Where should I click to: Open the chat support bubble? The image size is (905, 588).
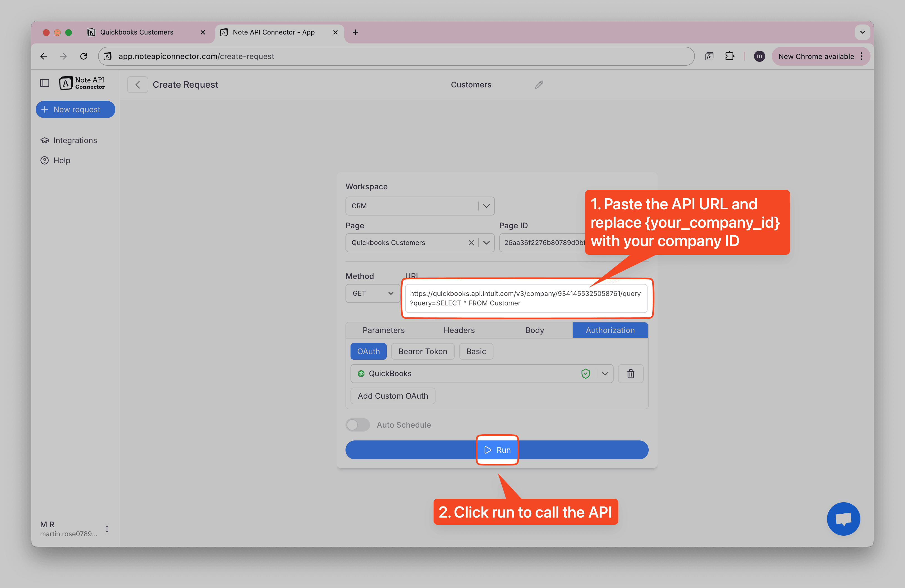point(843,518)
